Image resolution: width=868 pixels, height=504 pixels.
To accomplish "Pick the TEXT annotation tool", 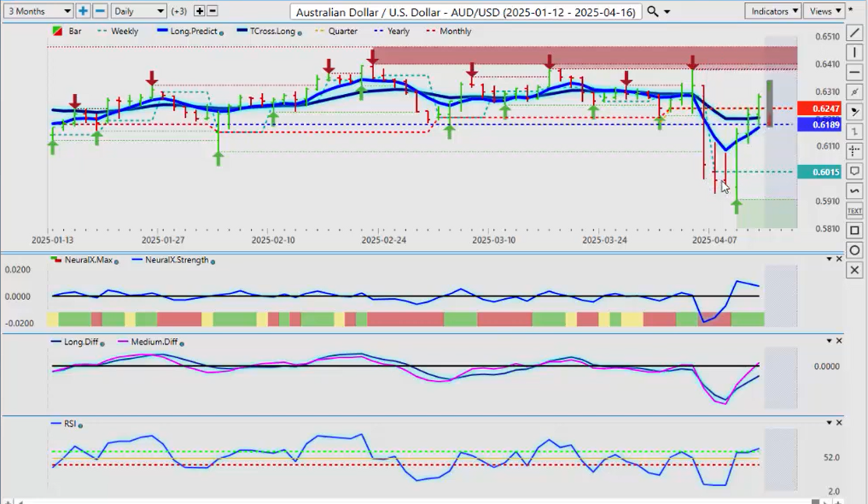I will pyautogui.click(x=855, y=210).
